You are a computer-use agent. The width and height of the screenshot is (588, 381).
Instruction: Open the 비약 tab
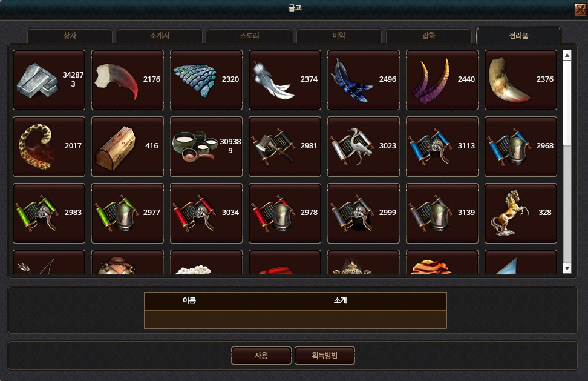(x=339, y=36)
